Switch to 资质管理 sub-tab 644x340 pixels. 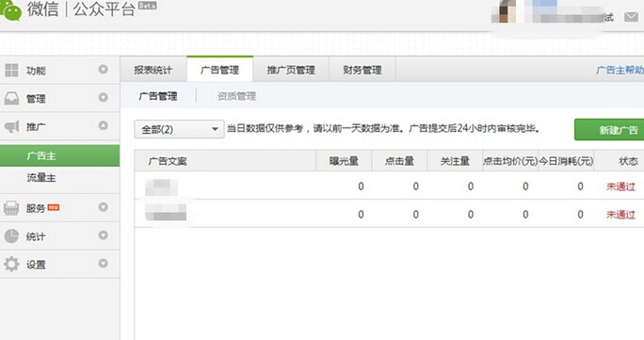click(236, 96)
